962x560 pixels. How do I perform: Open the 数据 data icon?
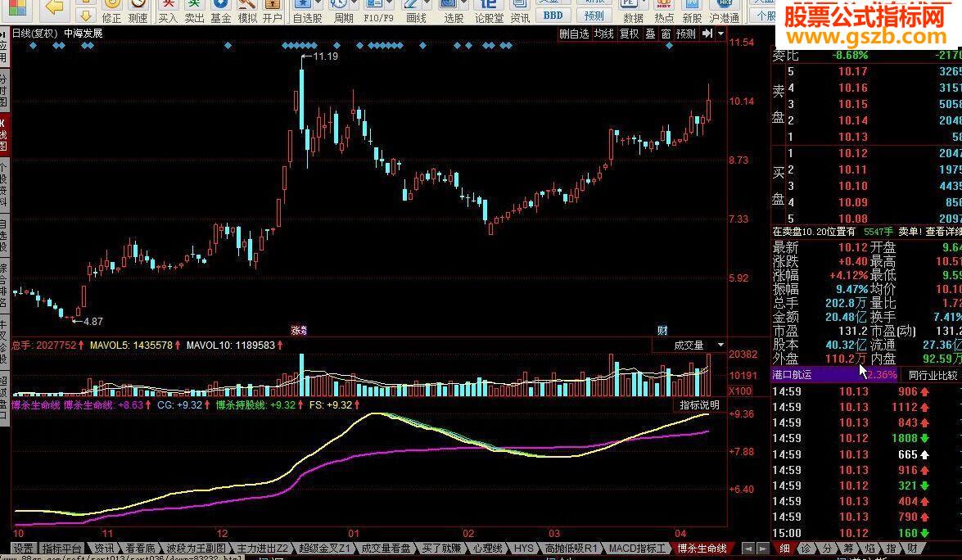(633, 11)
